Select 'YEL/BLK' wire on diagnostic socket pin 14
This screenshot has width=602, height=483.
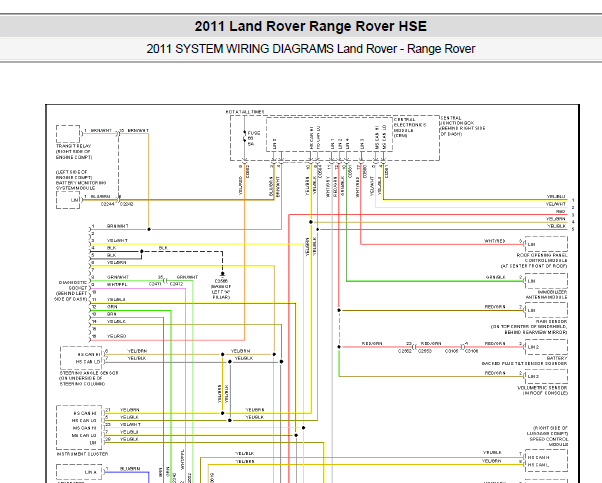click(x=116, y=321)
